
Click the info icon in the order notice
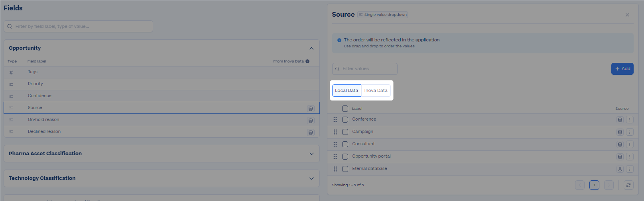point(339,40)
